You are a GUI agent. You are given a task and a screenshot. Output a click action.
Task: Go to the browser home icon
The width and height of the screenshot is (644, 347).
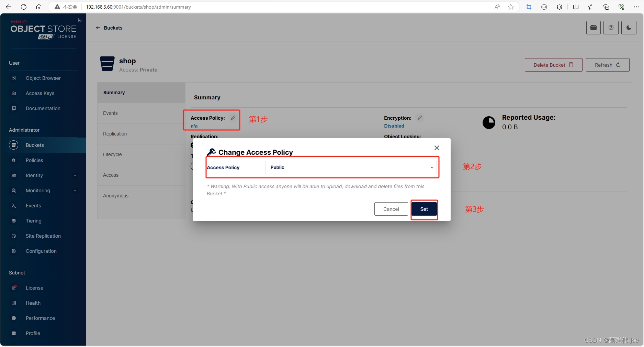pyautogui.click(x=39, y=7)
